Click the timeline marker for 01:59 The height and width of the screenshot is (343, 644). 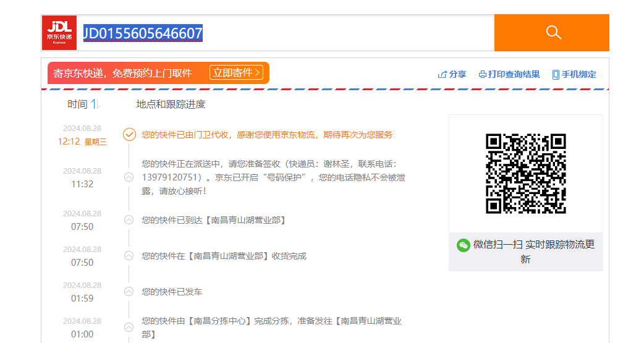[x=129, y=291]
